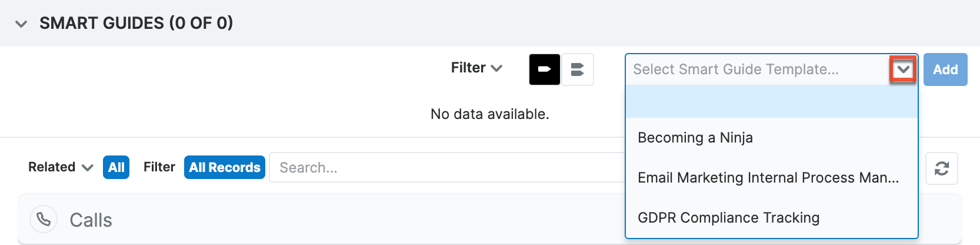Refresh the related records list
Viewport: 980px width, 245px height.
[941, 168]
